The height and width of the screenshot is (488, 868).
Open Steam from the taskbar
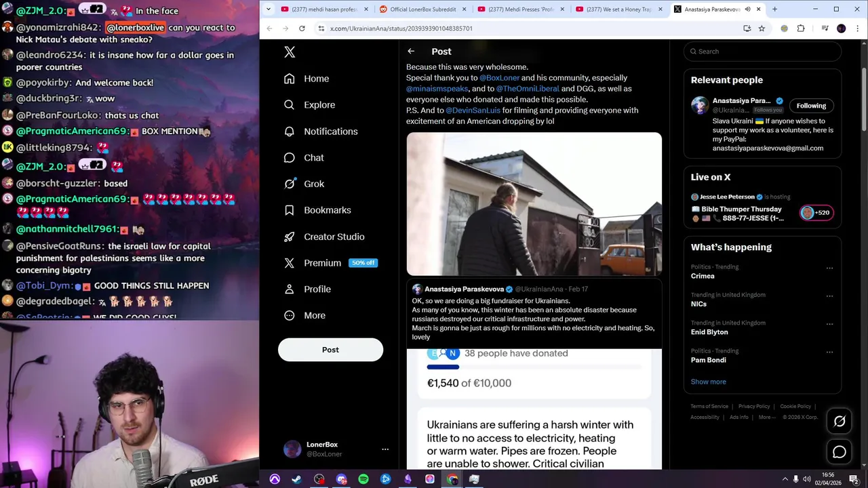click(296, 479)
